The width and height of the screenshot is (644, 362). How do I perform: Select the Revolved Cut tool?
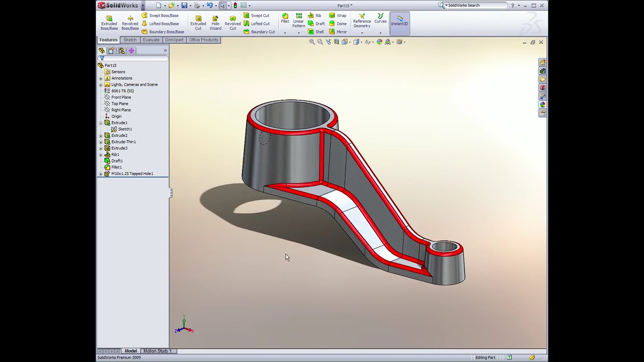(232, 23)
